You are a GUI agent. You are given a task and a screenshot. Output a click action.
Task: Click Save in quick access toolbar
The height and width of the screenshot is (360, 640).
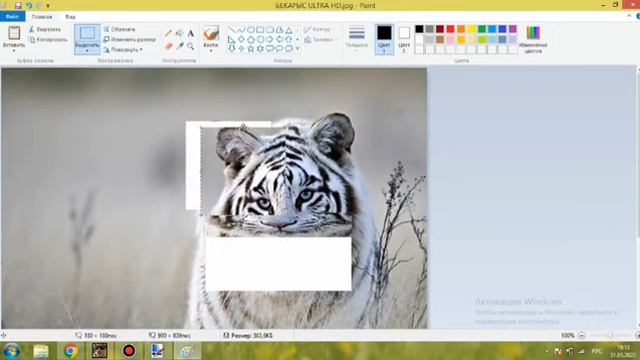point(18,5)
